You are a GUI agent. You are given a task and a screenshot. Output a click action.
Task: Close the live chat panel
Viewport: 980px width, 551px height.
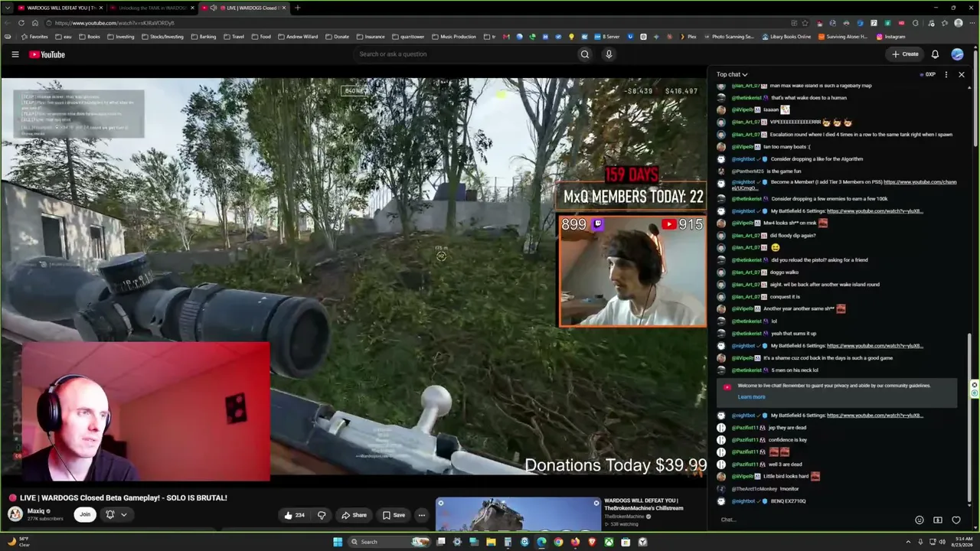click(962, 74)
